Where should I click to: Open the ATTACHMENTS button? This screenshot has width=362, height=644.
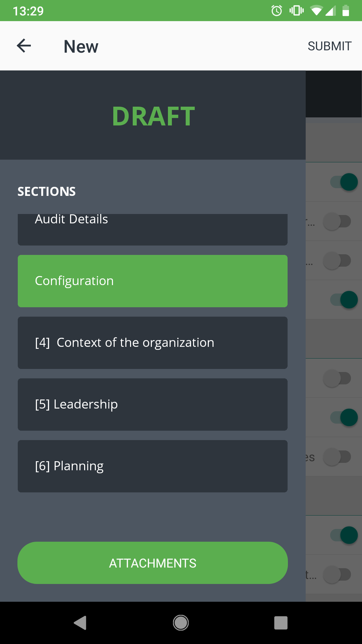coord(153,563)
